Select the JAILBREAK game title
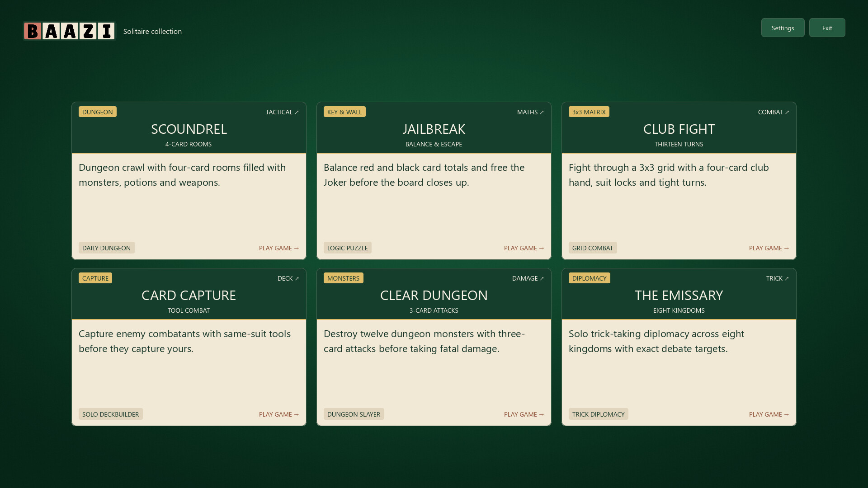 pyautogui.click(x=434, y=129)
